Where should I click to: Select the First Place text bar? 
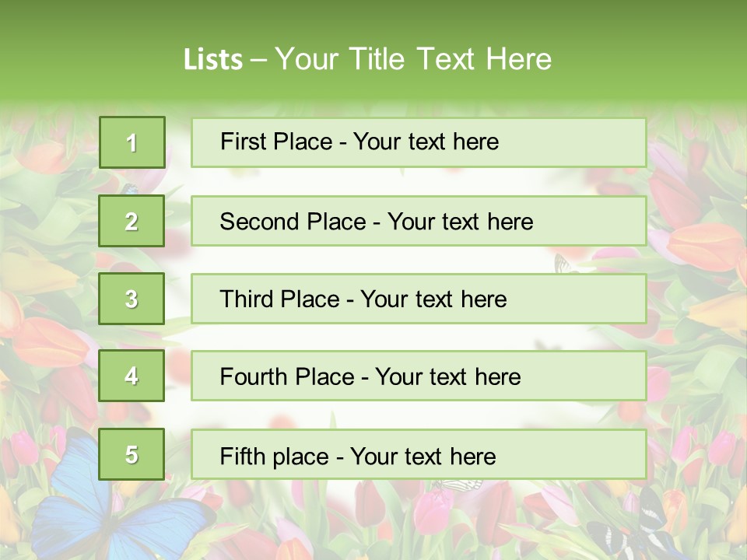point(419,143)
